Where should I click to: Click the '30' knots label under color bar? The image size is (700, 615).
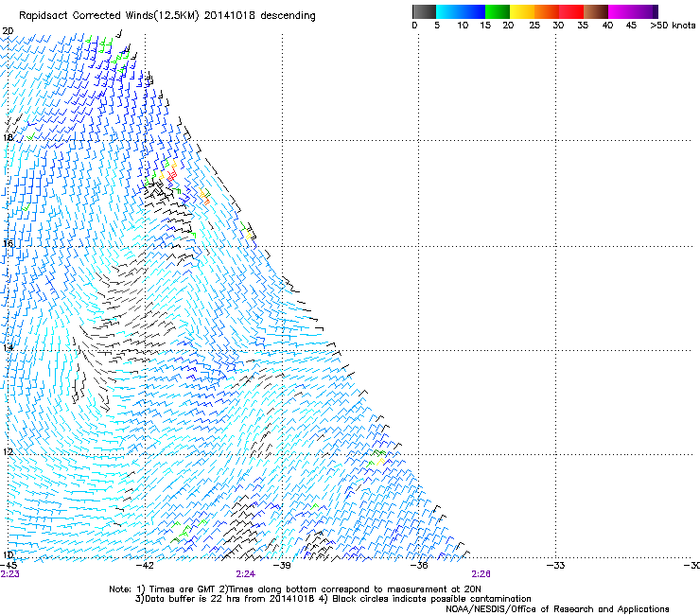point(558,26)
